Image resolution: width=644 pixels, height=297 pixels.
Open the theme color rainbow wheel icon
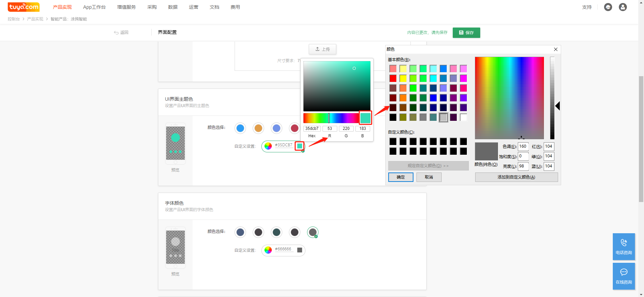(x=268, y=146)
